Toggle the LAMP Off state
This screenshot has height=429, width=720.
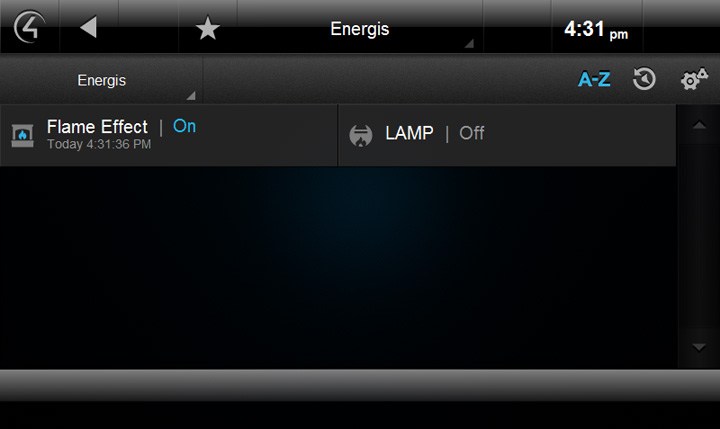tap(472, 133)
